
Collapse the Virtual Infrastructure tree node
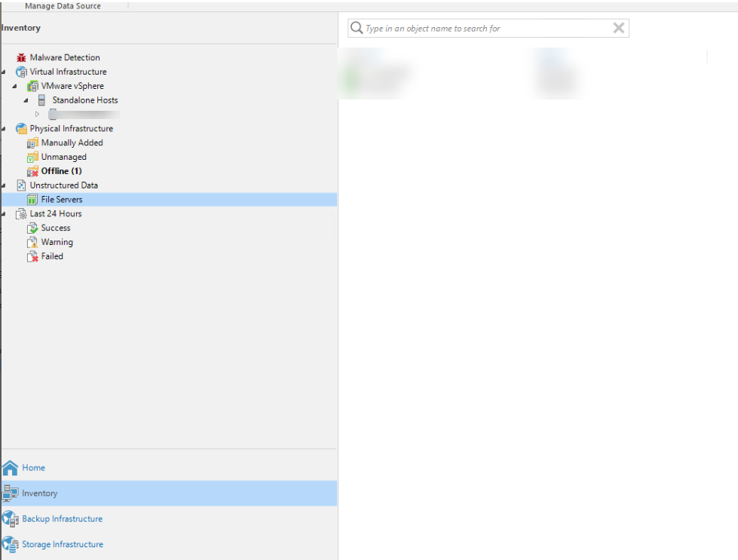[x=4, y=72]
